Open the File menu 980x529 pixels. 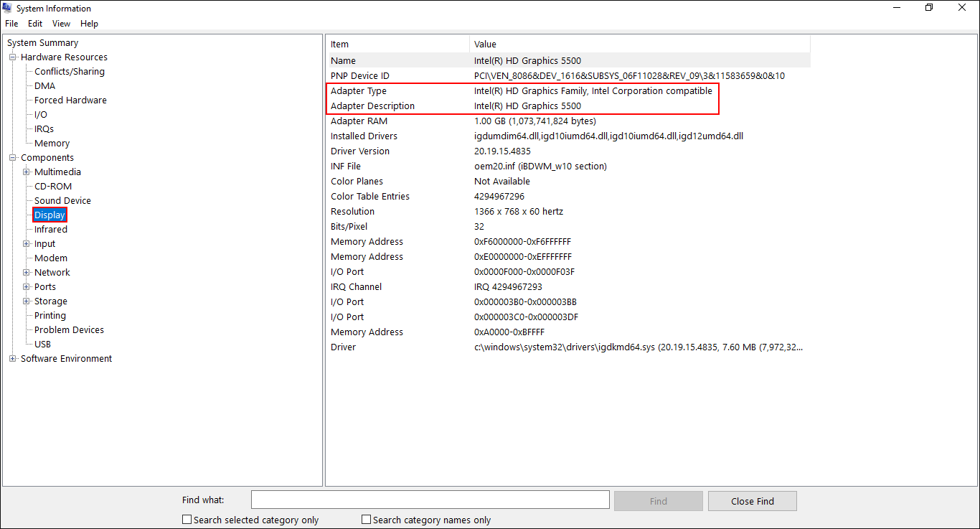point(11,24)
